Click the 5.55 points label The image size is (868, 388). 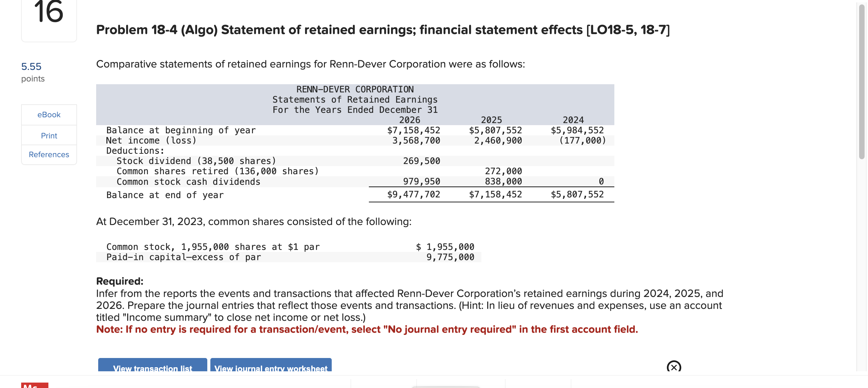click(x=31, y=66)
